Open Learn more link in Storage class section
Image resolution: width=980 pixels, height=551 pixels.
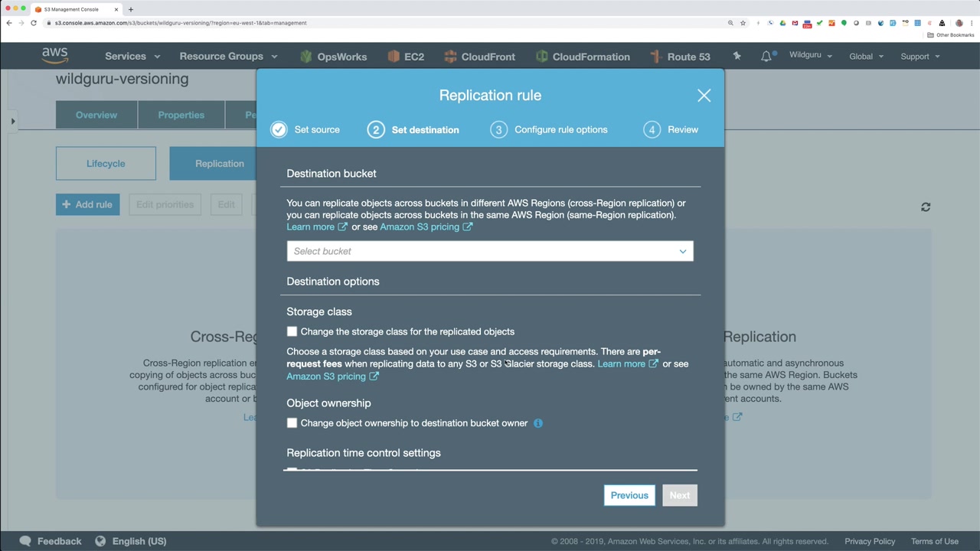point(628,364)
